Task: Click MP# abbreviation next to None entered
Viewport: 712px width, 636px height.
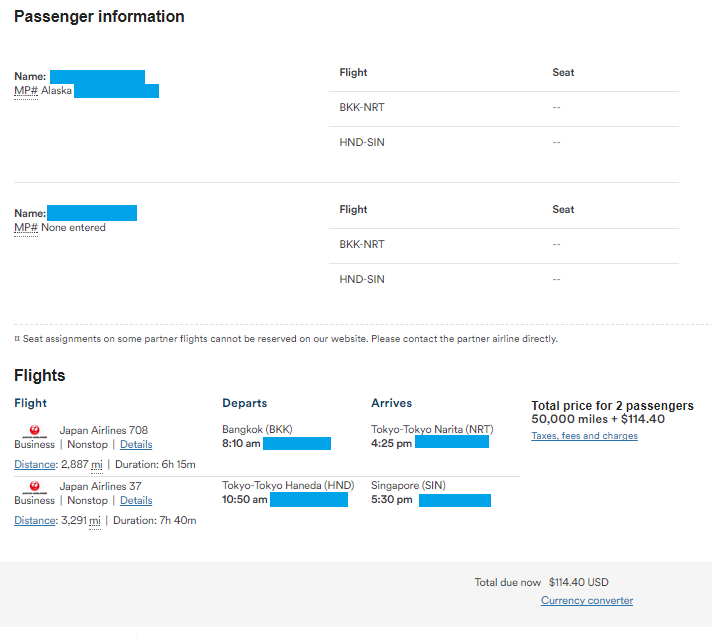Action: coord(26,227)
